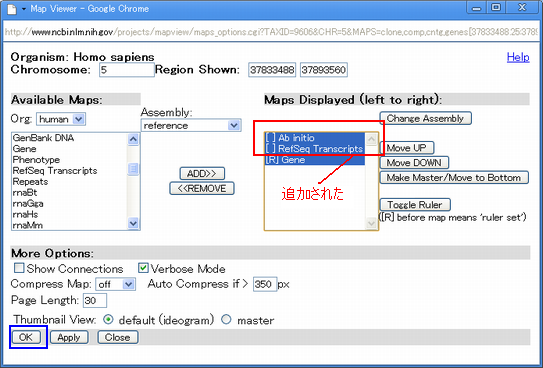Edit the Page Length field
The image size is (543, 368).
95,300
